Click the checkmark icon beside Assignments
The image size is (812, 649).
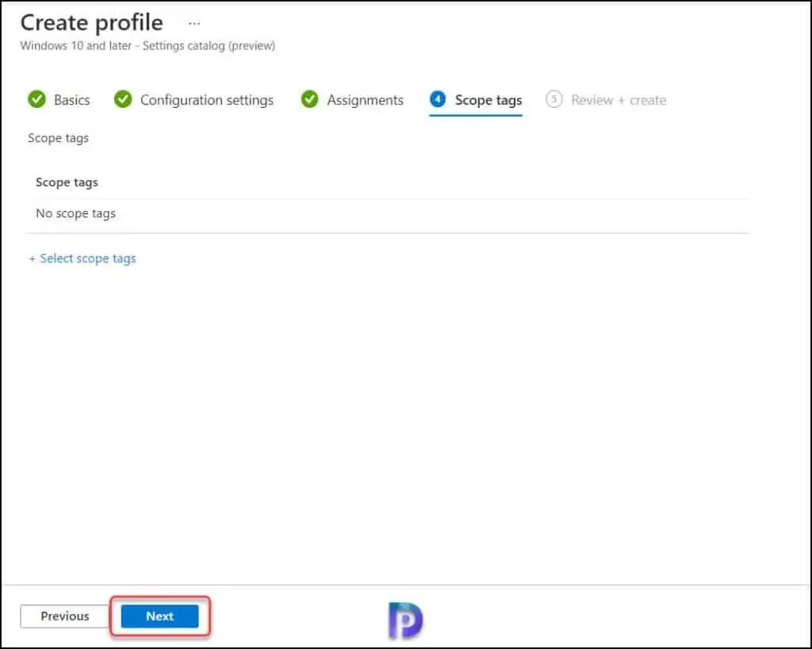pos(309,99)
